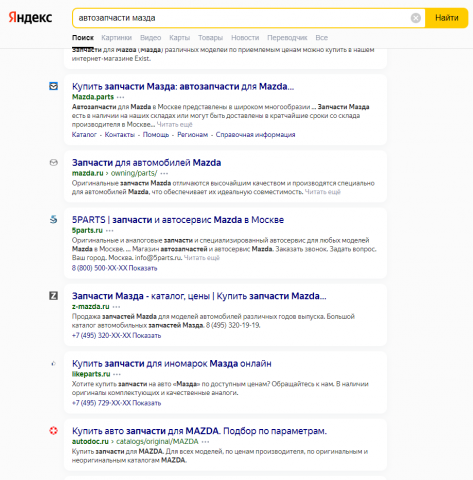The image size is (473, 480).
Task: Click the likeparts.ru green URL
Action: [x=91, y=374]
